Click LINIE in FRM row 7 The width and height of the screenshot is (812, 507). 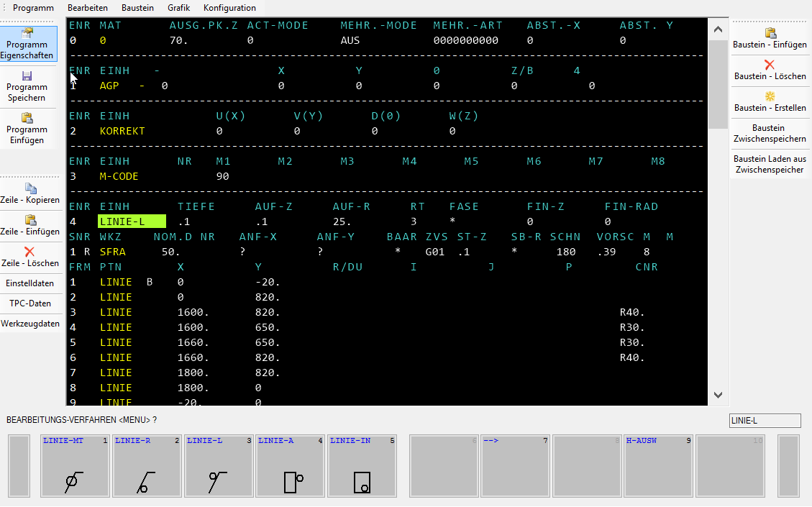point(116,373)
